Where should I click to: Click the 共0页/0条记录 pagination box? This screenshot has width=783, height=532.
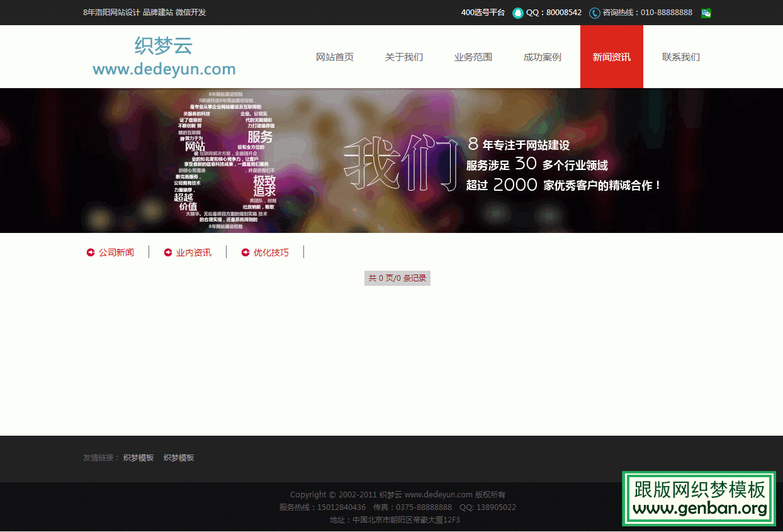click(x=397, y=278)
